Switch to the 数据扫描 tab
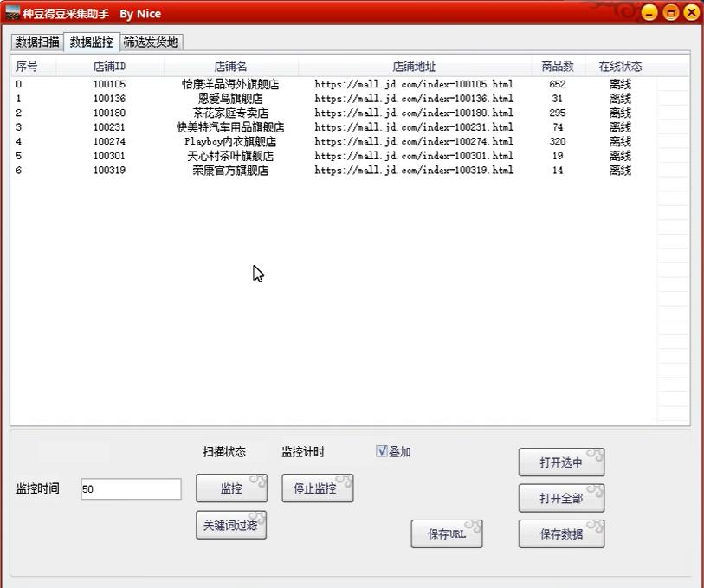Image resolution: width=704 pixels, height=588 pixels. click(x=37, y=42)
